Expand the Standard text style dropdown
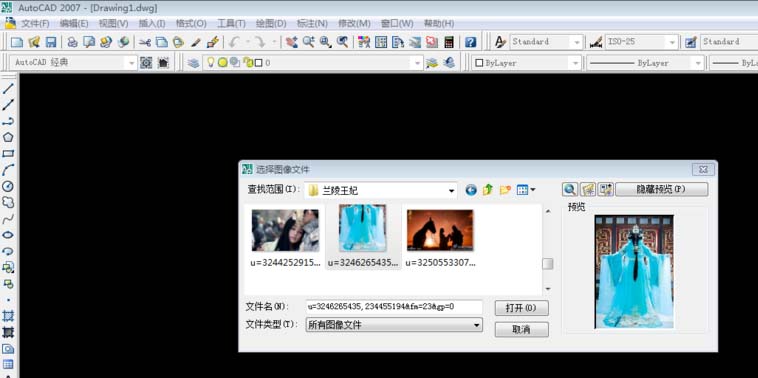This screenshot has width=758, height=378. coord(577,42)
